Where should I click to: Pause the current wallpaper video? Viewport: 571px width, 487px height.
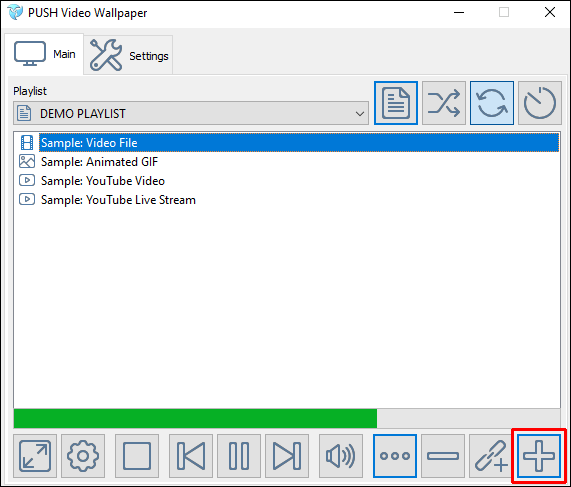click(239, 456)
